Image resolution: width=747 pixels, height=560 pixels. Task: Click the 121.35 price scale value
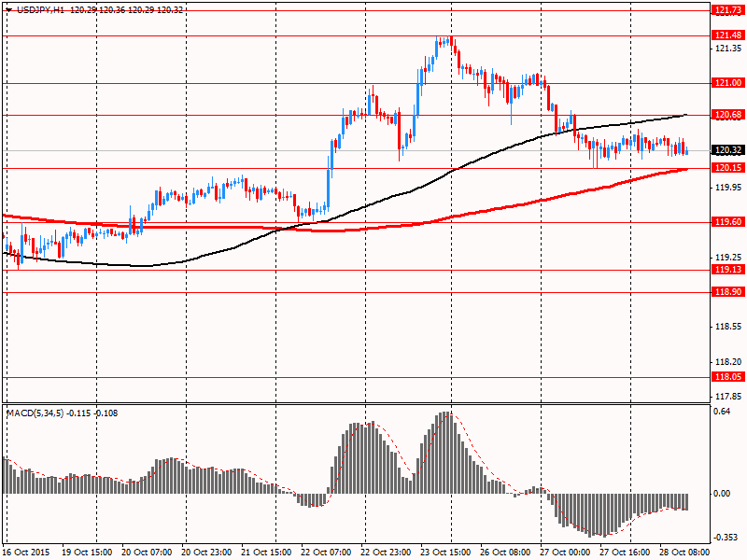pos(728,49)
